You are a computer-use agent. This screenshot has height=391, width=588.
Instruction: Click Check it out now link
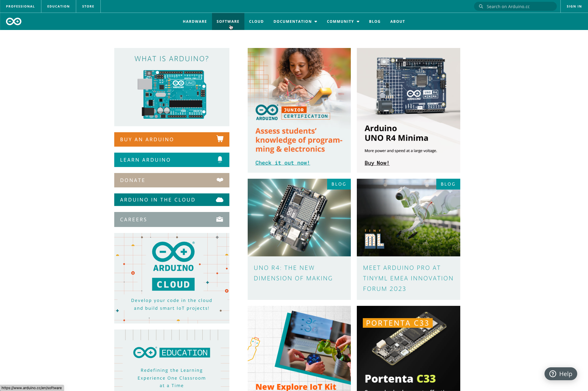tap(282, 163)
